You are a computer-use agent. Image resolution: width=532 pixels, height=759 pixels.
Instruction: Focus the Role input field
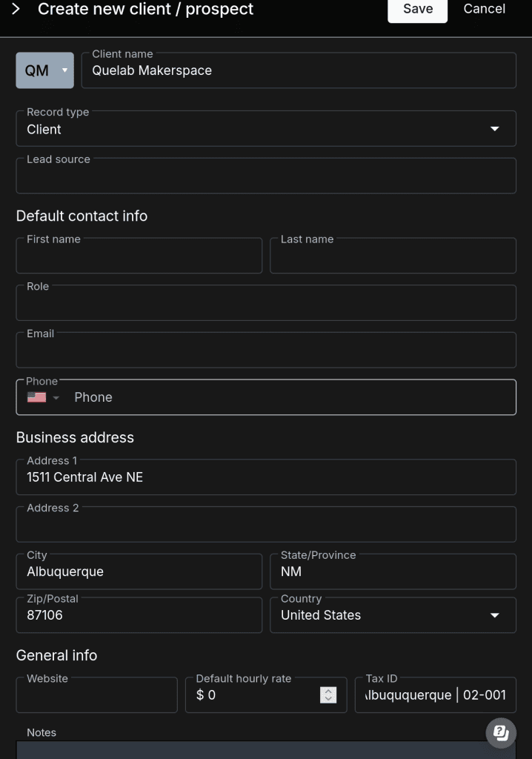(x=266, y=303)
